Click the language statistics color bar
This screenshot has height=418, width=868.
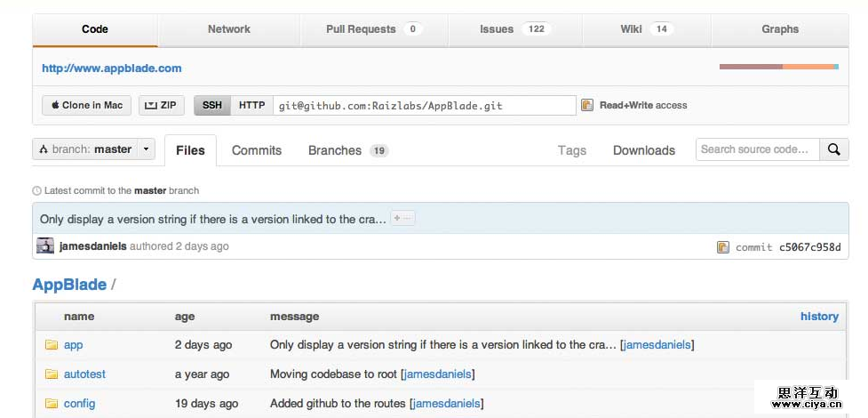[778, 67]
